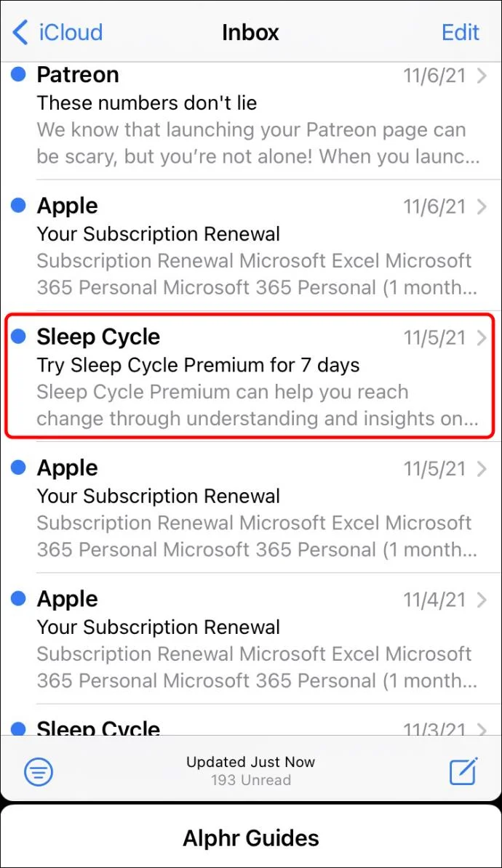Tap Updated Just Now status text
Image resolution: width=502 pixels, height=868 pixels.
tap(251, 762)
